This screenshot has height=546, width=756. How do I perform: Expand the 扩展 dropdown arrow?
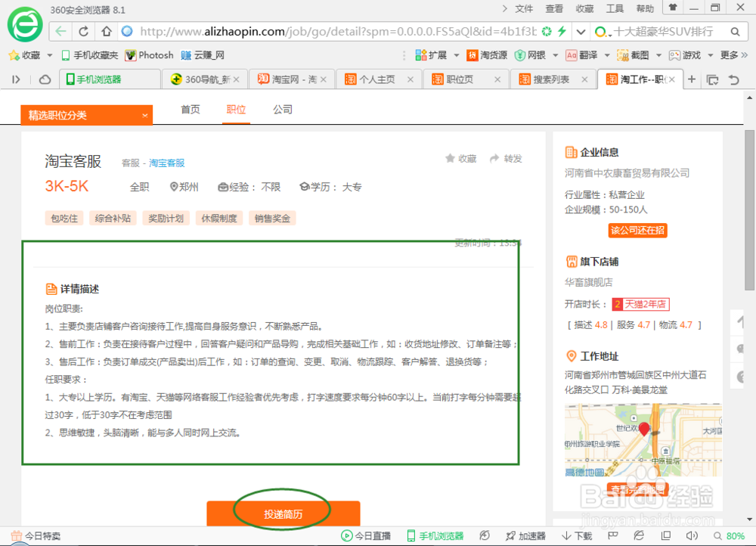click(456, 55)
